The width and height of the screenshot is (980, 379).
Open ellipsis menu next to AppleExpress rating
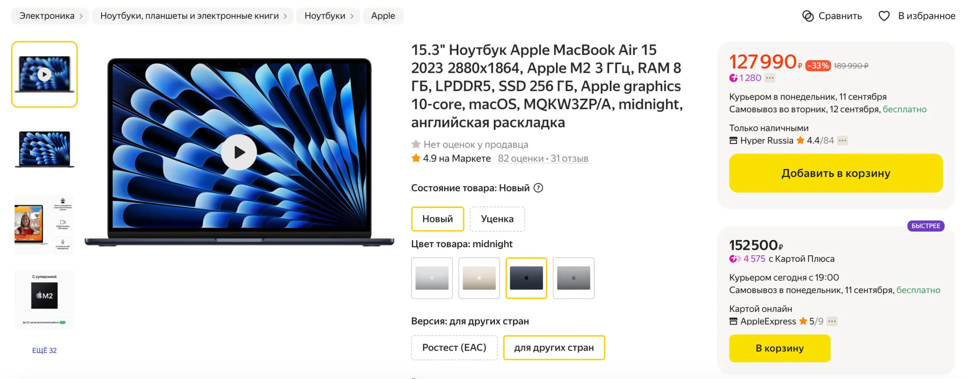(832, 321)
